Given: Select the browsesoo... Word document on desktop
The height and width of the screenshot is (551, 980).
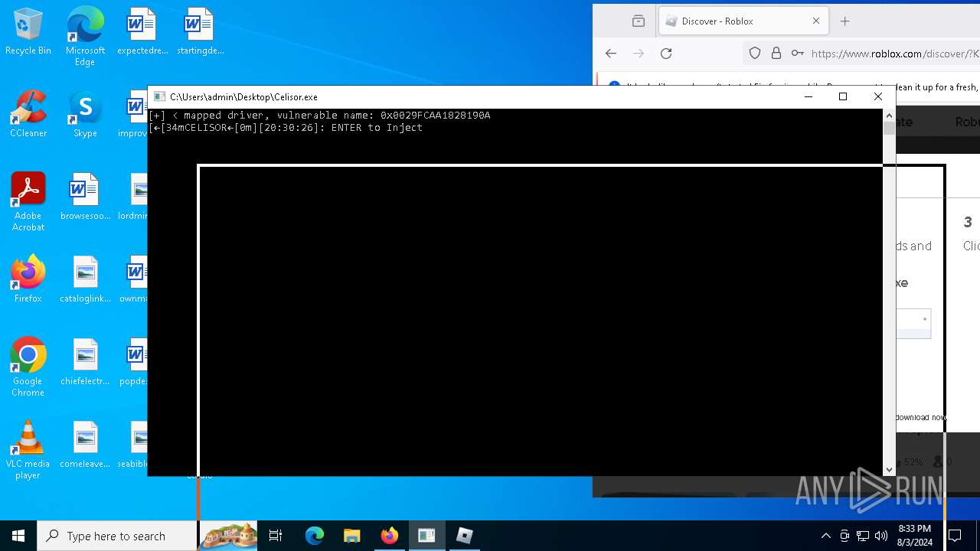Looking at the screenshot, I should click(85, 197).
